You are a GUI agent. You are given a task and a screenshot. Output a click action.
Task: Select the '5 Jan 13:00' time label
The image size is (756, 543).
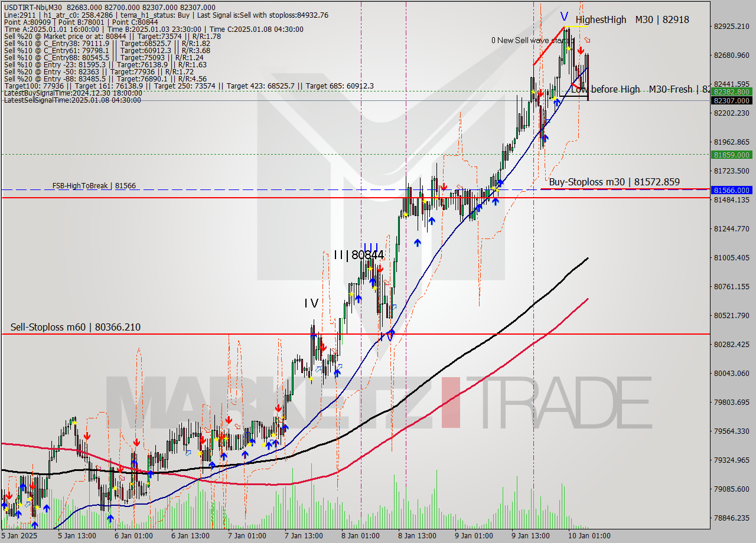click(x=77, y=536)
